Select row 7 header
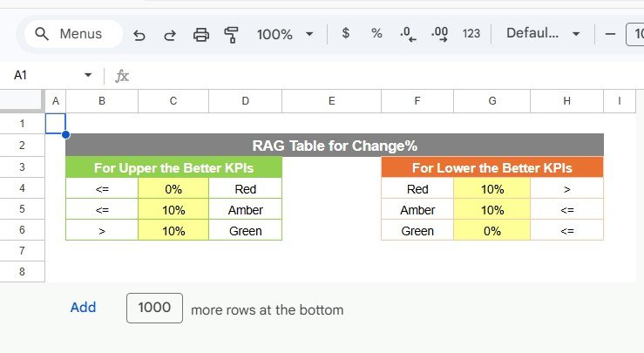 [x=22, y=251]
